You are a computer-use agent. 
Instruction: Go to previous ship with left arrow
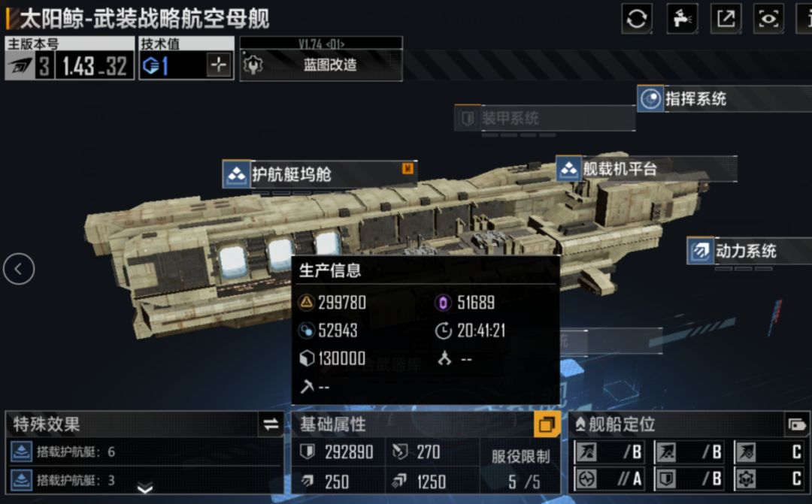pos(19,269)
